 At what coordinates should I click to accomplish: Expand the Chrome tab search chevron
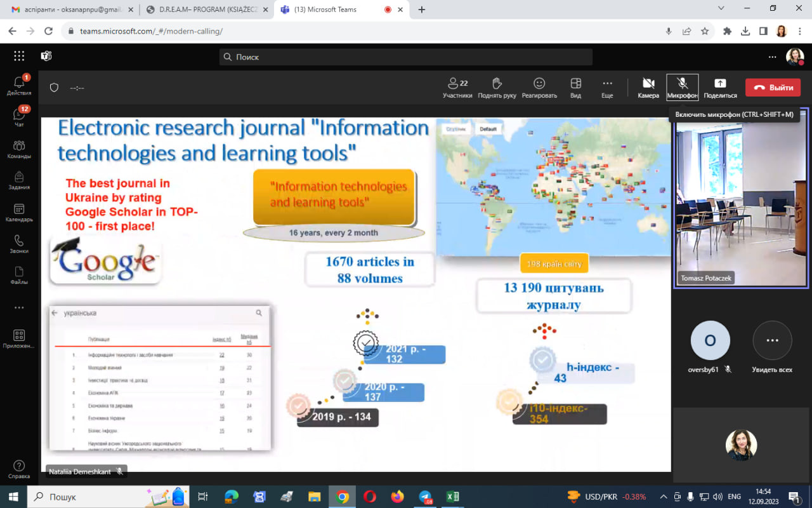(721, 8)
